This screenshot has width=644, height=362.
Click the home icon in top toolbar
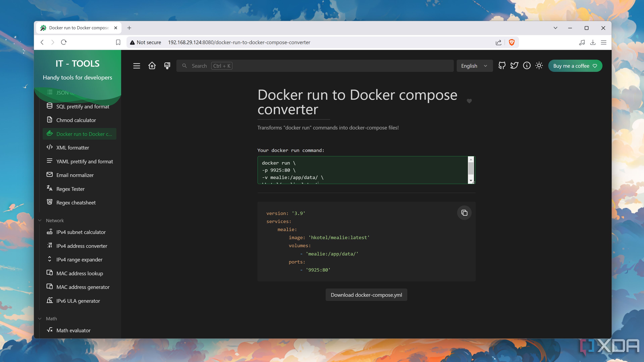pyautogui.click(x=152, y=66)
